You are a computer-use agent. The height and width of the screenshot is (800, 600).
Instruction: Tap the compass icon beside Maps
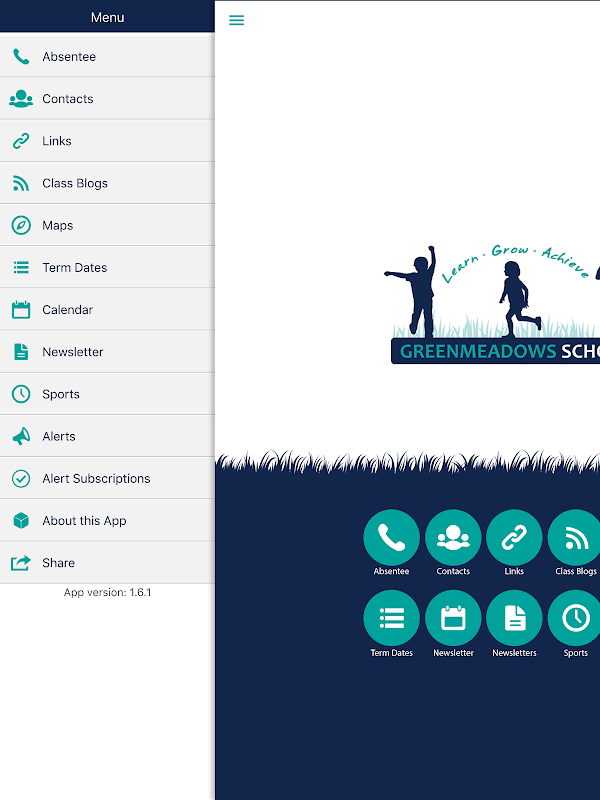21,225
